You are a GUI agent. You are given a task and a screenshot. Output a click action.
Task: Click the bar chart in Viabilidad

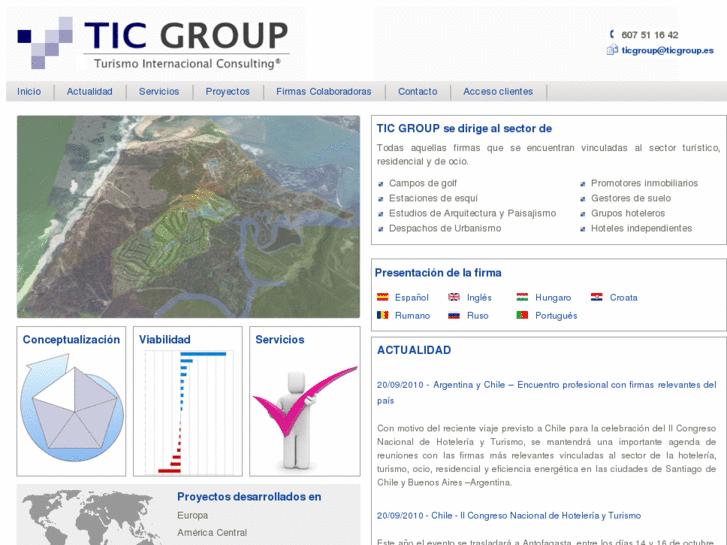[x=188, y=412]
